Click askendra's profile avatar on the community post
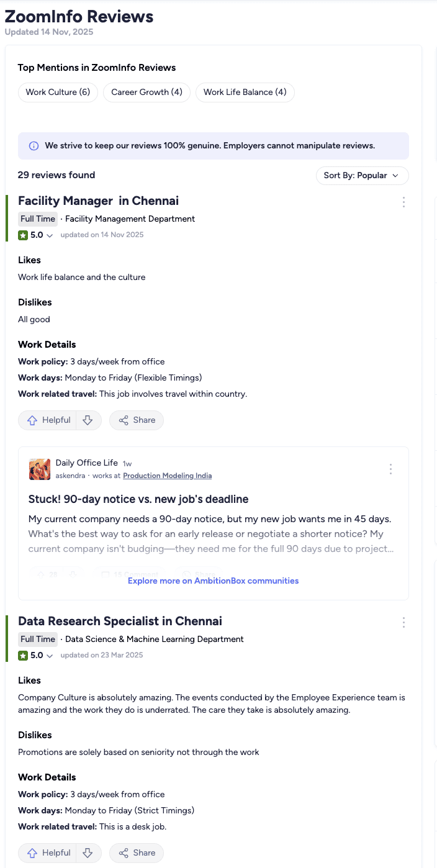 tap(39, 469)
